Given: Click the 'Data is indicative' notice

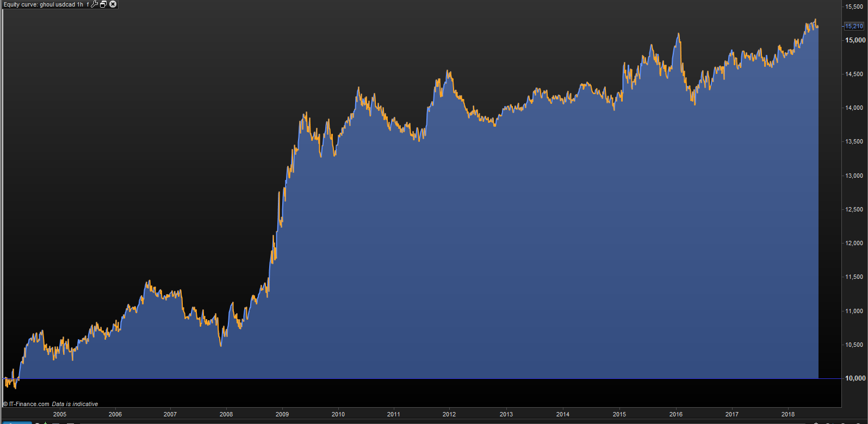Looking at the screenshot, I should (x=75, y=404).
